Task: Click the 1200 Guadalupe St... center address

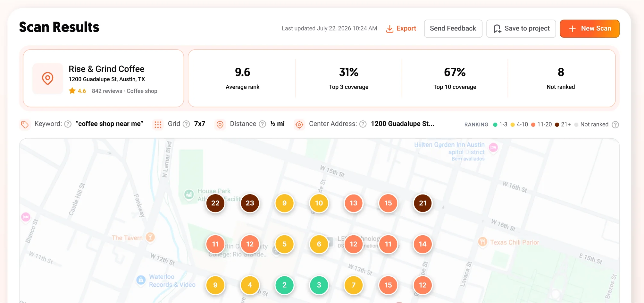Action: coord(403,124)
